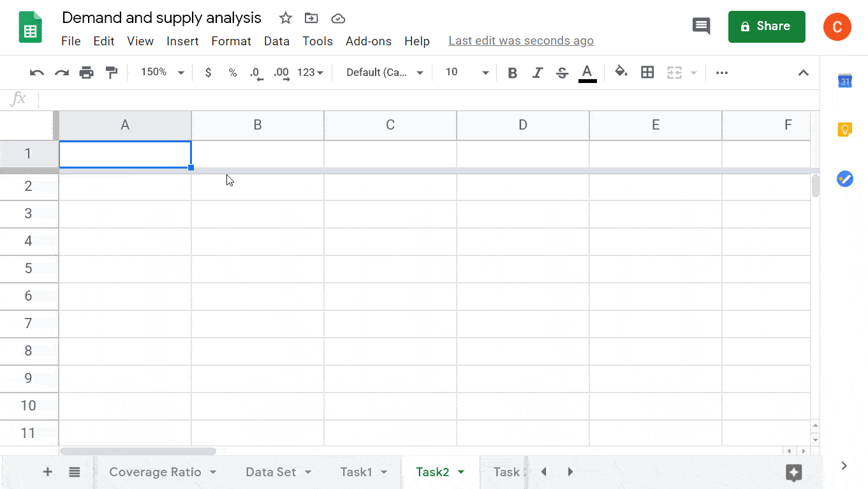Screen dimensions: 868x489
Task: Increase decimal places
Action: [x=281, y=73]
